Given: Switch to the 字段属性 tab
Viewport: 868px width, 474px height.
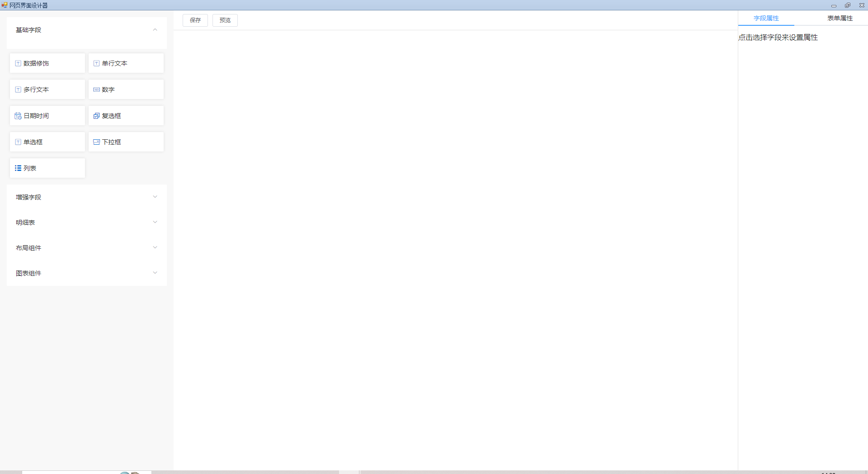Looking at the screenshot, I should [x=766, y=18].
